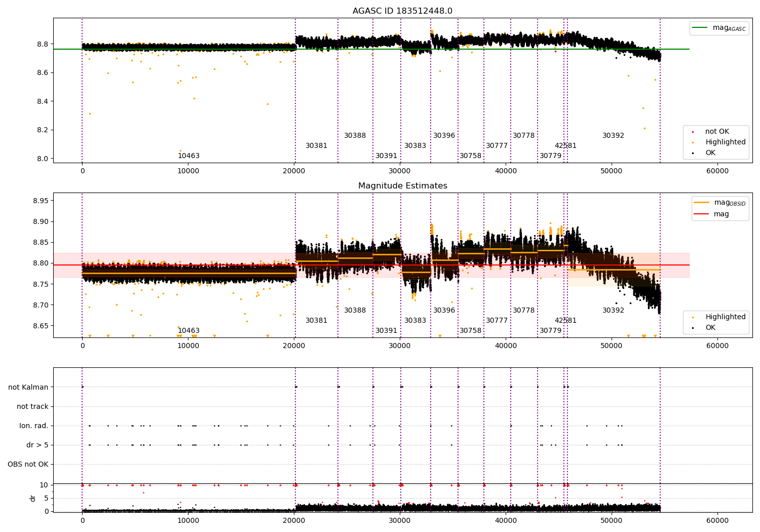Click x-axis tick 30000 under Magnitude Estimates plot
Image resolution: width=760 pixels, height=532 pixels.
coord(400,346)
